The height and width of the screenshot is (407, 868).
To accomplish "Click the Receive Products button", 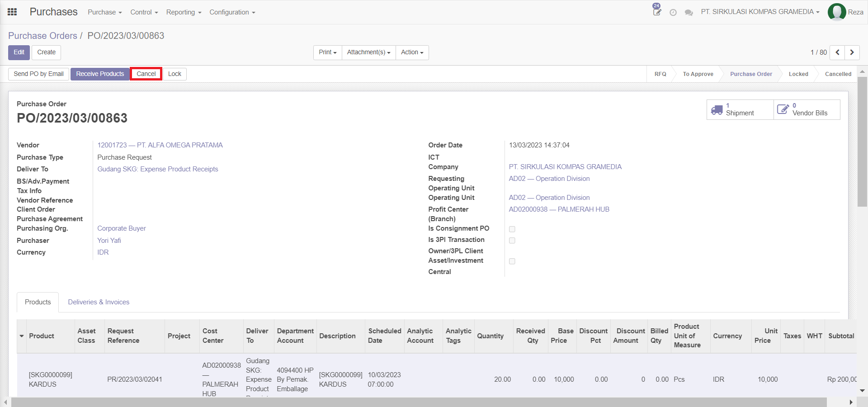I will pyautogui.click(x=100, y=74).
